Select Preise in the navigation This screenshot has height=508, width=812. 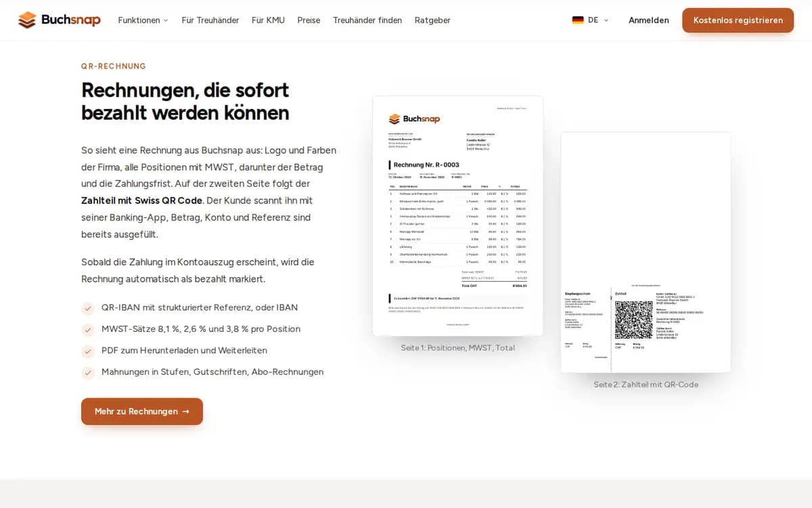(x=309, y=20)
